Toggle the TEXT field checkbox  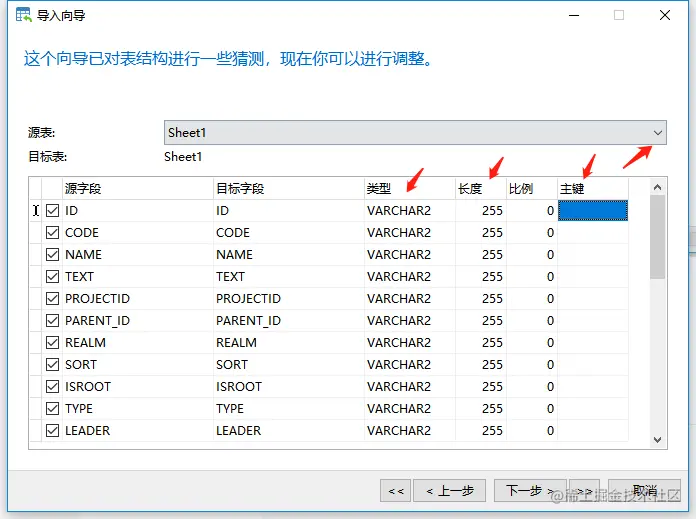pyautogui.click(x=52, y=277)
